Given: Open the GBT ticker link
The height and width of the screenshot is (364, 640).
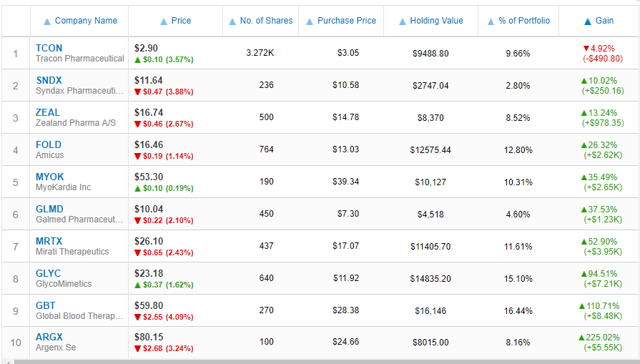Looking at the screenshot, I should (x=45, y=306).
